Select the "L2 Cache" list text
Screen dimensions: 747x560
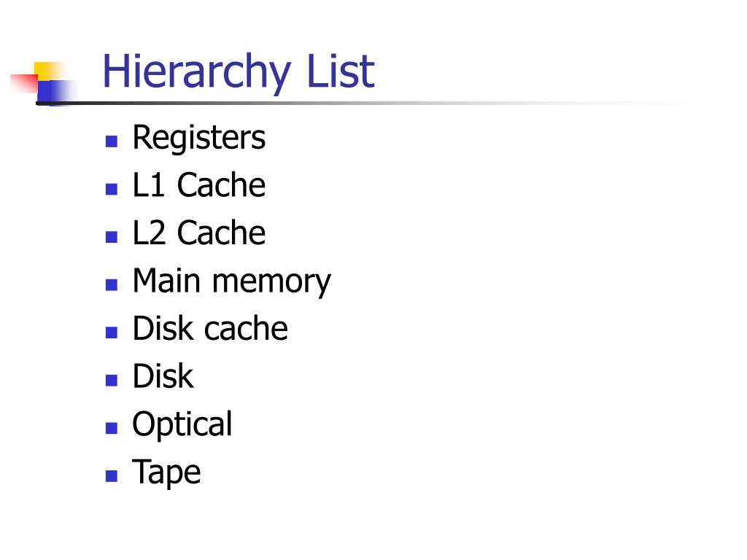click(x=198, y=233)
